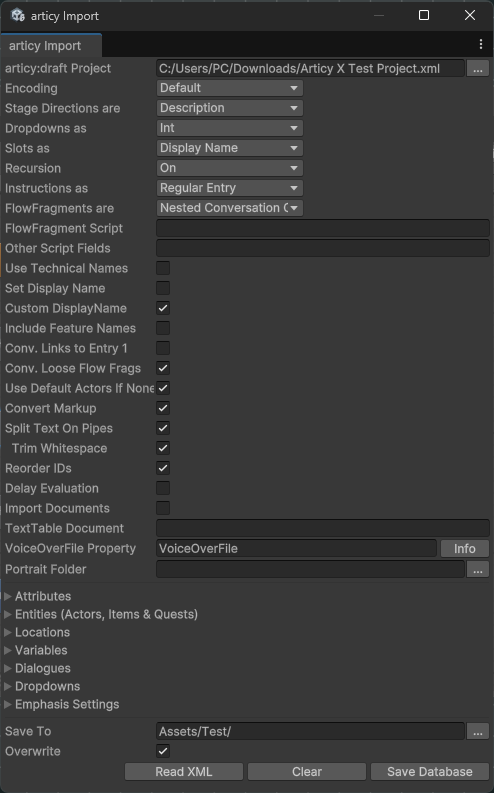This screenshot has width=494, height=793.
Task: Uncheck Convert Markup option
Action: [x=163, y=408]
